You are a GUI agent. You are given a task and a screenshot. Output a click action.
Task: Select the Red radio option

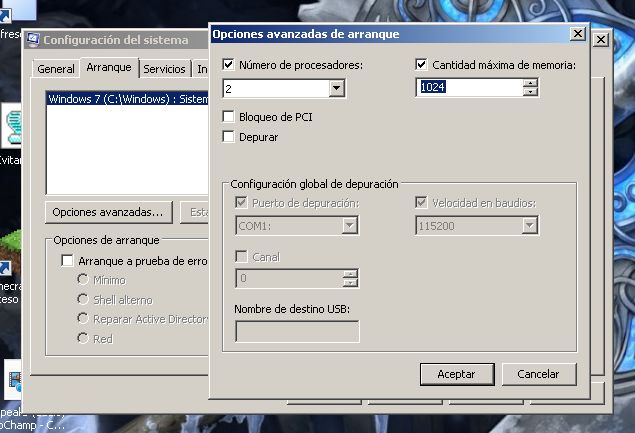83,338
